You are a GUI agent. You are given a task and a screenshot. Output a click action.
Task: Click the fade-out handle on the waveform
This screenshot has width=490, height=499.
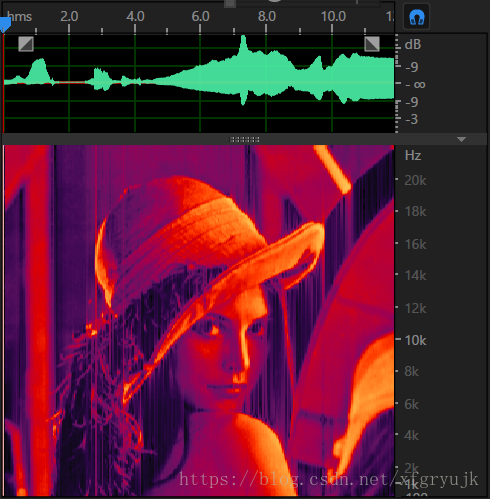372,44
